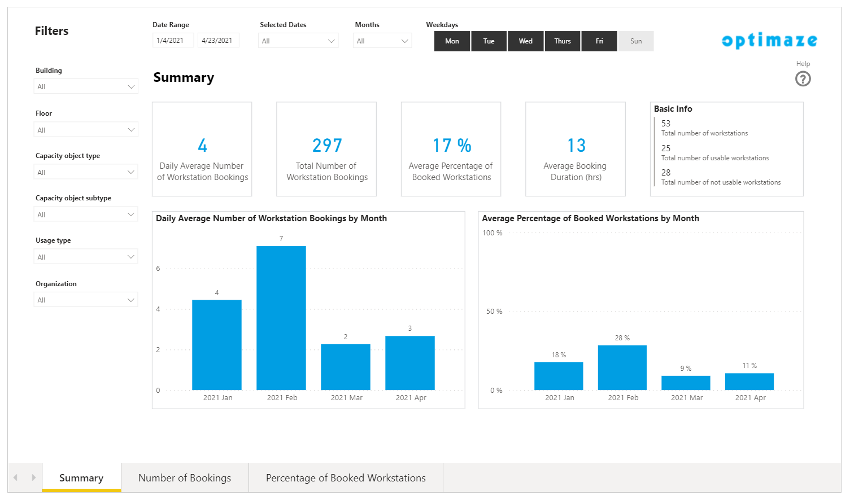The height and width of the screenshot is (504, 850).
Task: Select the 2021 Feb bar in bookings chart
Action: 281,318
